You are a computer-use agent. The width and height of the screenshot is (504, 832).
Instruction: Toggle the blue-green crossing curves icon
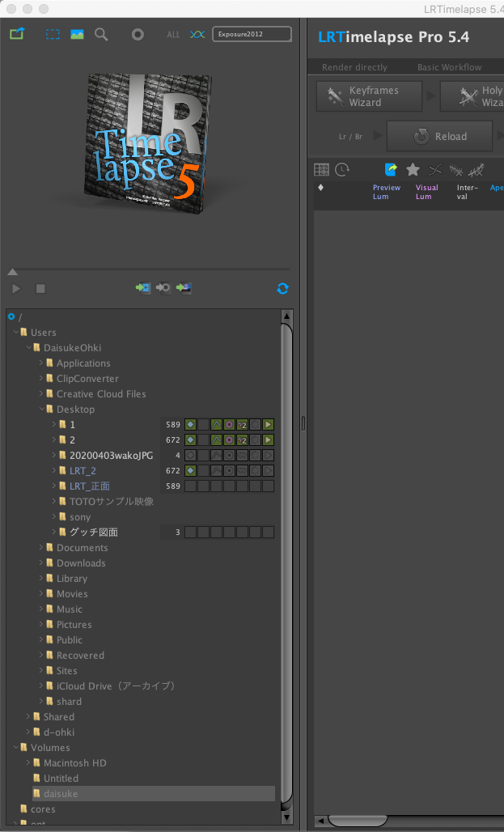click(197, 35)
